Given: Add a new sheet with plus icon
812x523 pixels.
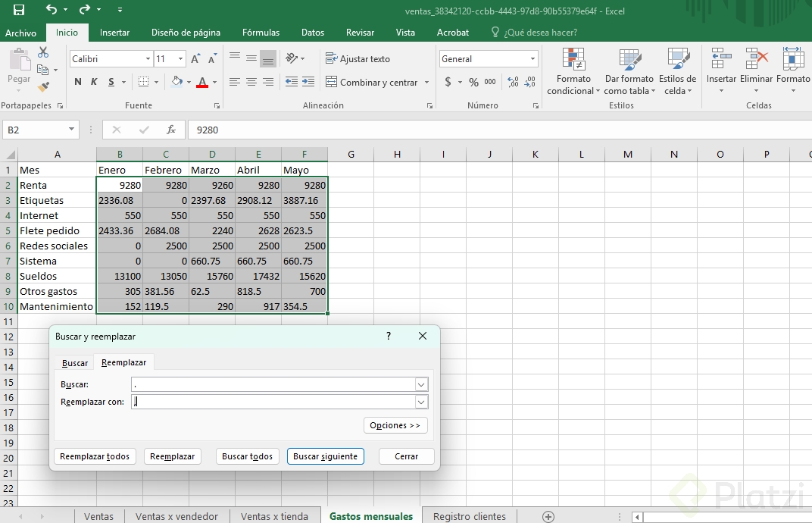Looking at the screenshot, I should click(x=548, y=516).
